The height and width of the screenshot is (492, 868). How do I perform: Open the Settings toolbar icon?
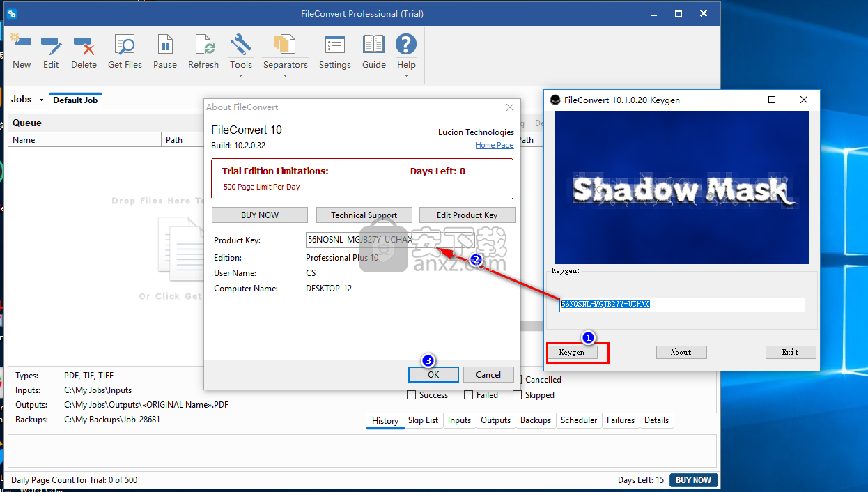coord(335,45)
